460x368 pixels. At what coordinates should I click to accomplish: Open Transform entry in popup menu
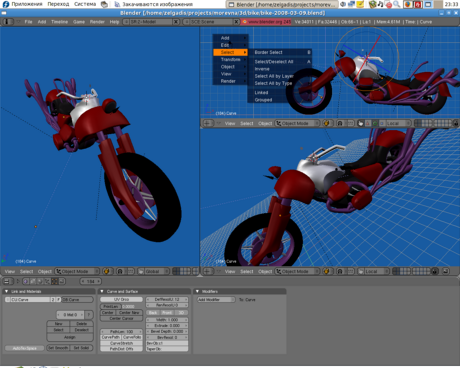230,59
